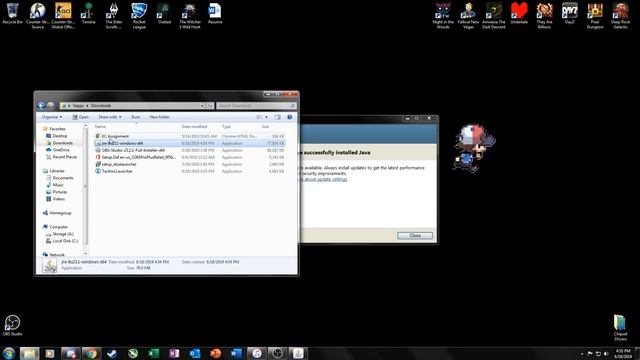The image size is (640, 360).
Task: Sort by Date modified column header
Action: (200, 127)
